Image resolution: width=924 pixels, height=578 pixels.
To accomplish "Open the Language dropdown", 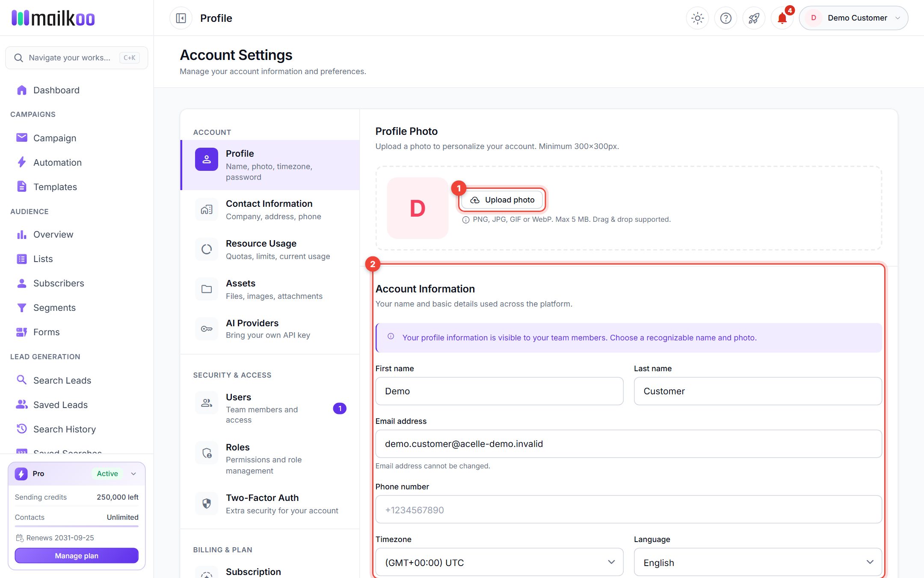I will pos(758,562).
